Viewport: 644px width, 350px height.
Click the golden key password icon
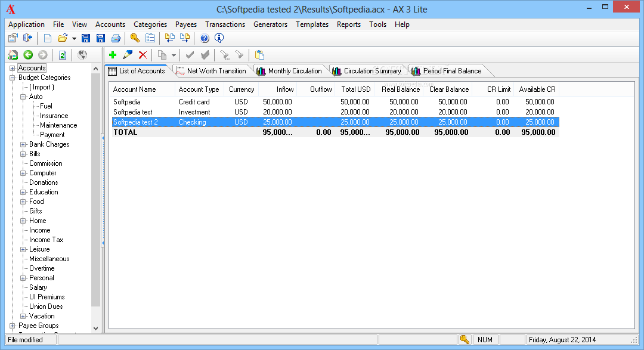tap(135, 38)
